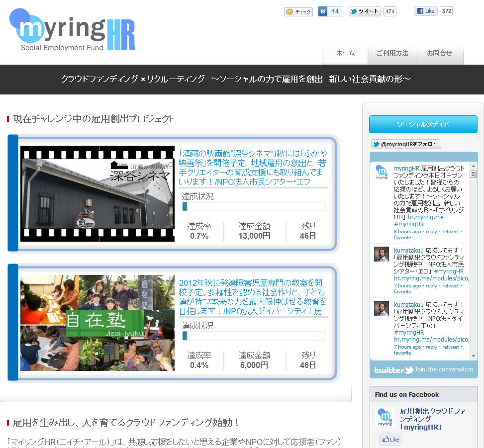This screenshot has height=448, width=484.
Task: Click the 自在塾 project thumbnail image
Action: tap(97, 323)
